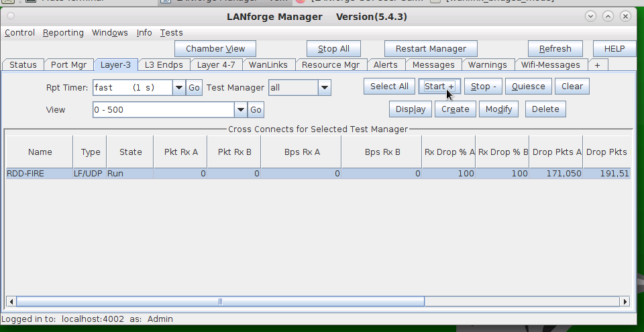Click the Create button
644x332 pixels.
455,109
